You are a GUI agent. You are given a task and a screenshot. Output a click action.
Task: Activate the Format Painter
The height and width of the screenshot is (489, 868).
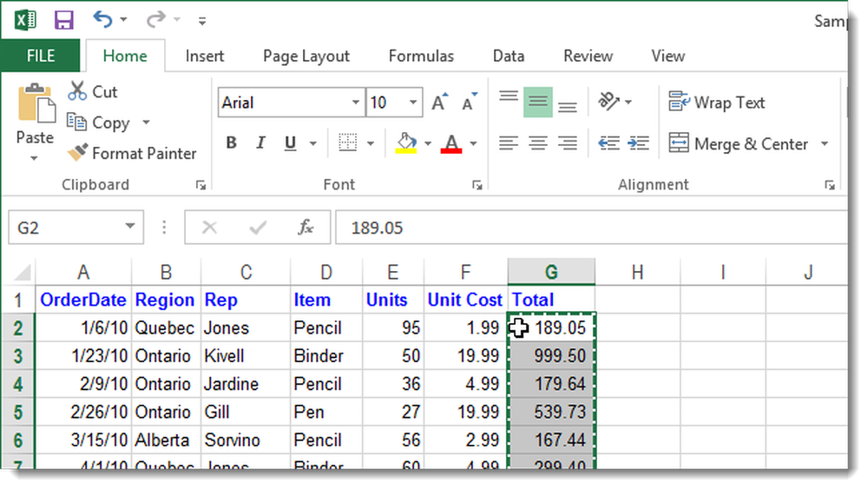pyautogui.click(x=132, y=153)
